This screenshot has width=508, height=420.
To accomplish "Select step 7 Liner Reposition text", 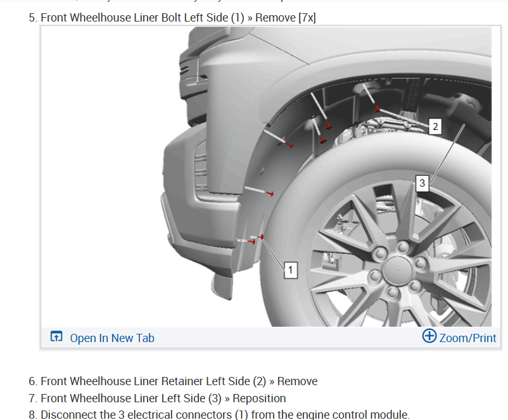I will tap(157, 398).
